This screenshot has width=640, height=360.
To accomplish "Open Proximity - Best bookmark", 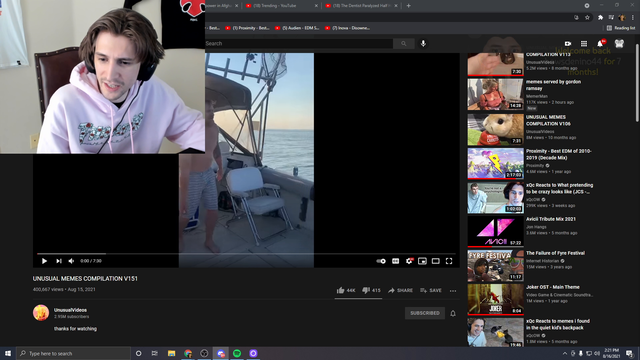I will tap(247, 28).
